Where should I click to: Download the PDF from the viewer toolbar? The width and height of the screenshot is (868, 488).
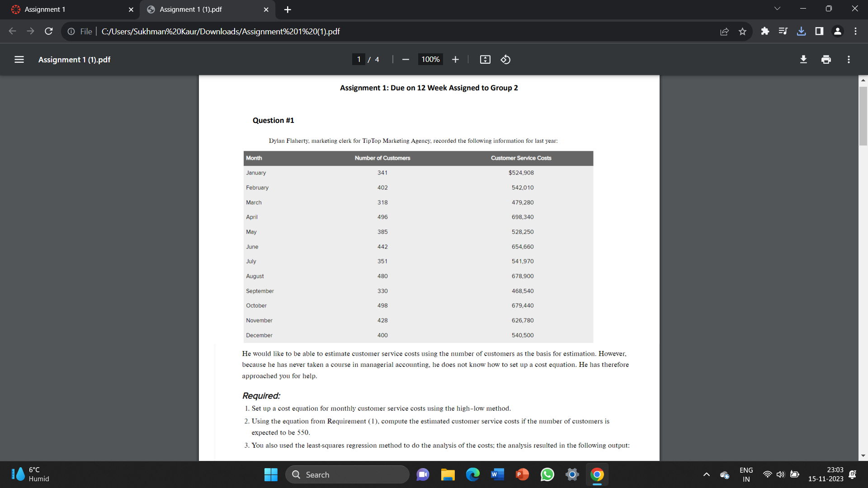point(803,59)
